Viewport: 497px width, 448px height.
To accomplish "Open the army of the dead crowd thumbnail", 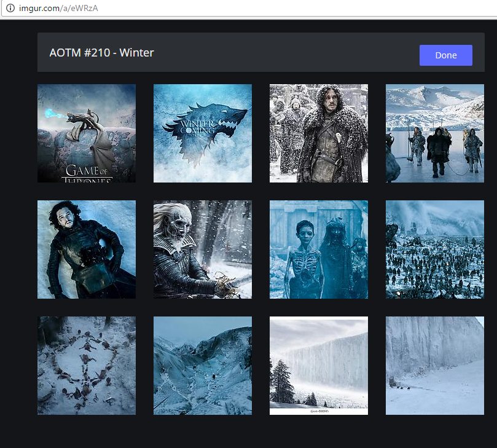I will pyautogui.click(x=435, y=250).
